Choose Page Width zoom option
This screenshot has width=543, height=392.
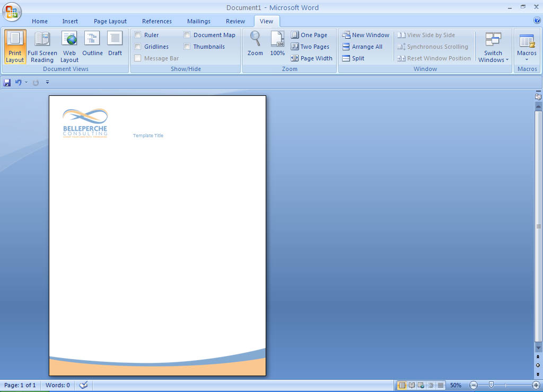tap(312, 58)
